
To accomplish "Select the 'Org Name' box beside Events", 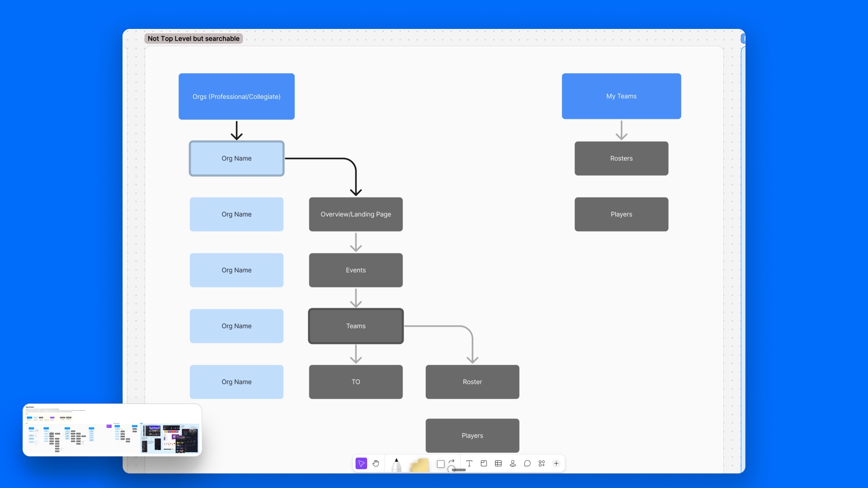I will (x=236, y=270).
